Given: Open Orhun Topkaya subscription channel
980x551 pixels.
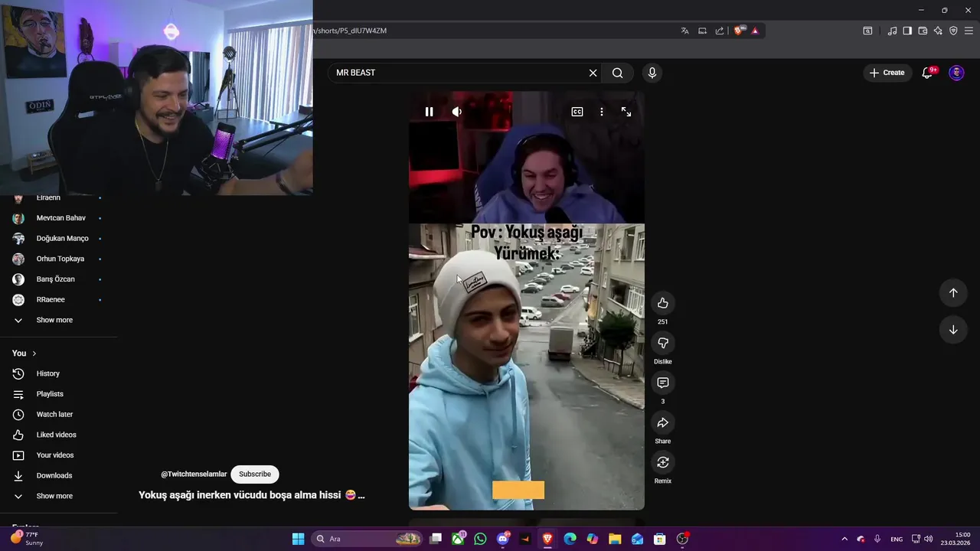Looking at the screenshot, I should pos(59,259).
